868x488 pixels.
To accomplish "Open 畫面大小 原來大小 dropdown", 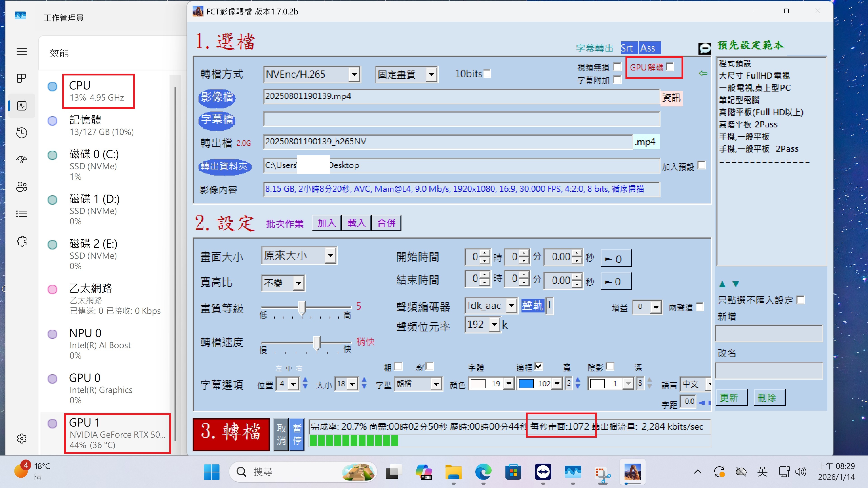I will click(330, 256).
